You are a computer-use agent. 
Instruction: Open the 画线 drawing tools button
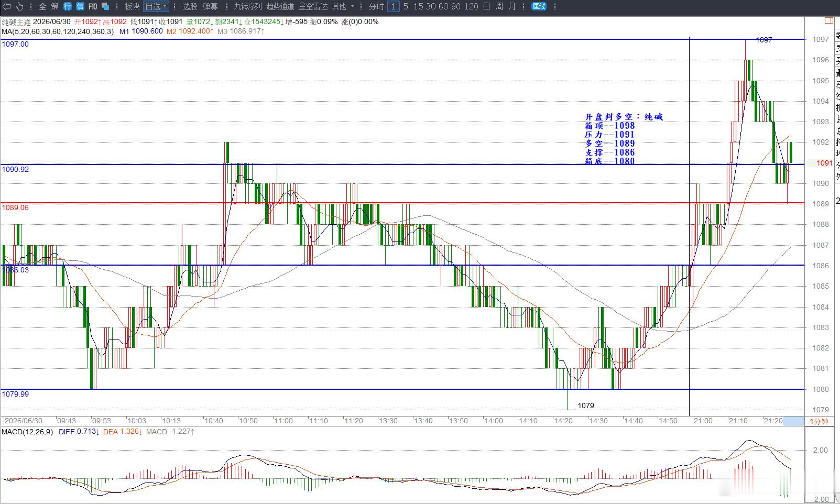[x=539, y=6]
